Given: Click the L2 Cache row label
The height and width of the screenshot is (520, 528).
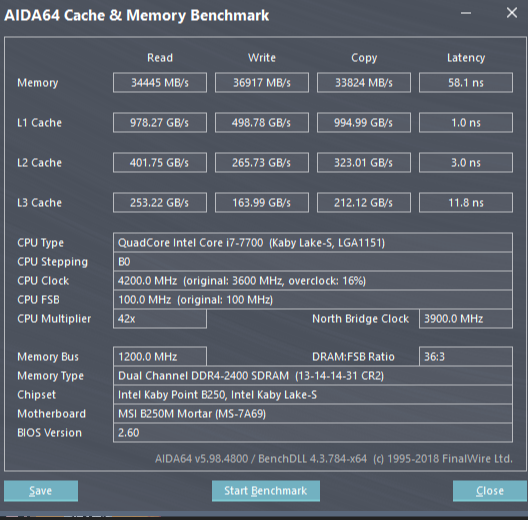Looking at the screenshot, I should (39, 163).
